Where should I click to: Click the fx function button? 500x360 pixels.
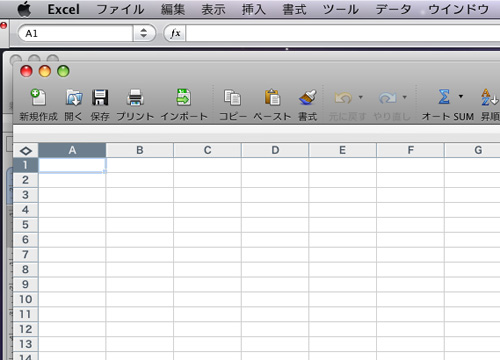point(175,33)
